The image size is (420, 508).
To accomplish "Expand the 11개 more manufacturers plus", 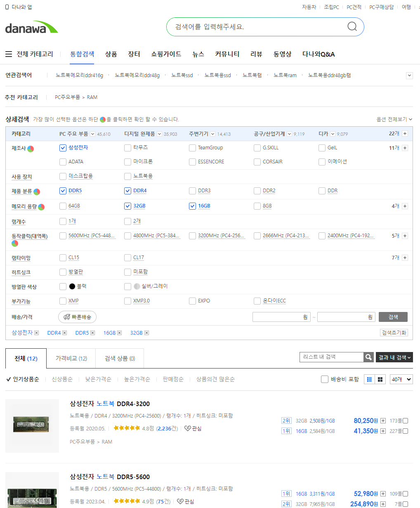I will pos(405,148).
